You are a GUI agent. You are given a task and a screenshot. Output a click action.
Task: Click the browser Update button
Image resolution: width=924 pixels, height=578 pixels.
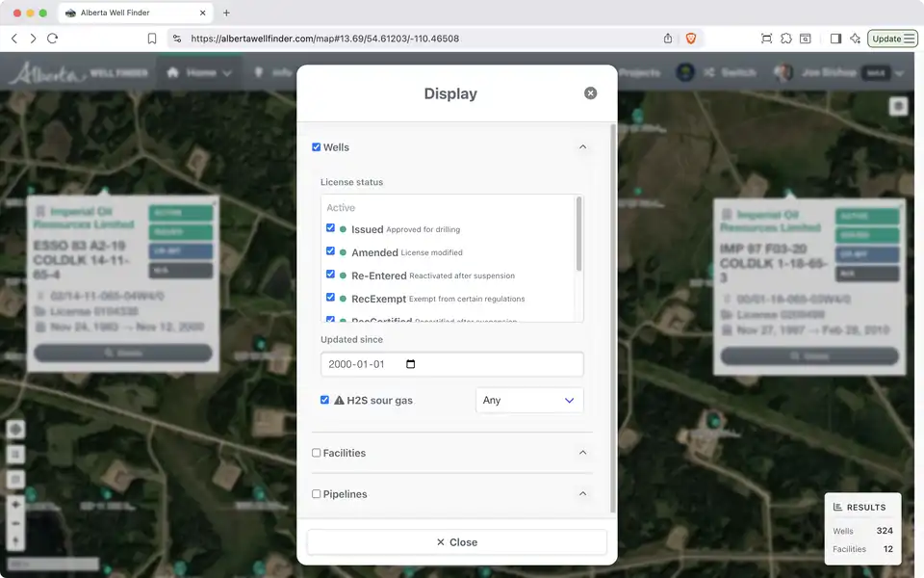pyautogui.click(x=892, y=39)
